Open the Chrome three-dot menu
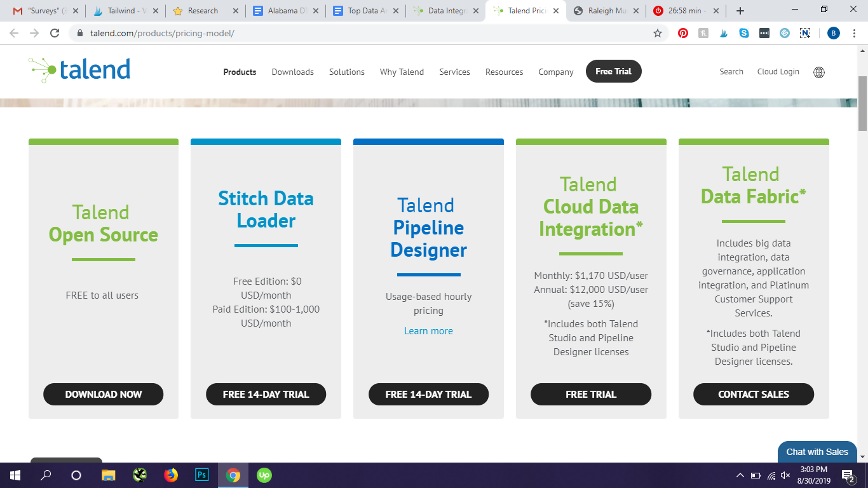This screenshot has height=488, width=868. click(x=854, y=33)
